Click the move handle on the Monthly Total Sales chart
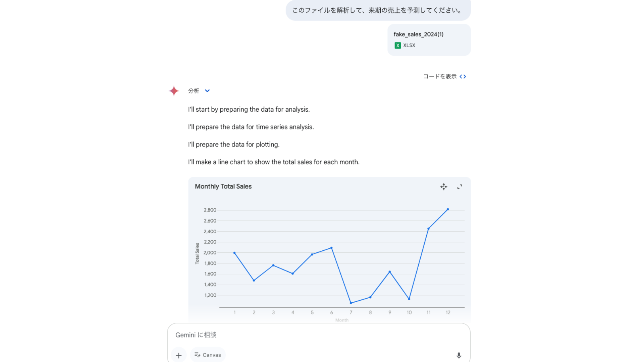The width and height of the screenshot is (644, 362). [x=444, y=187]
